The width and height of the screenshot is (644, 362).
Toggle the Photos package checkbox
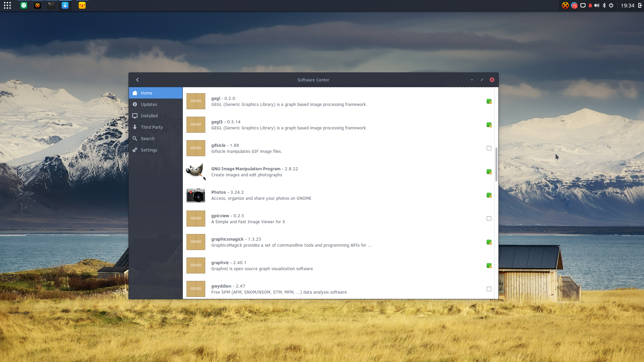click(489, 195)
